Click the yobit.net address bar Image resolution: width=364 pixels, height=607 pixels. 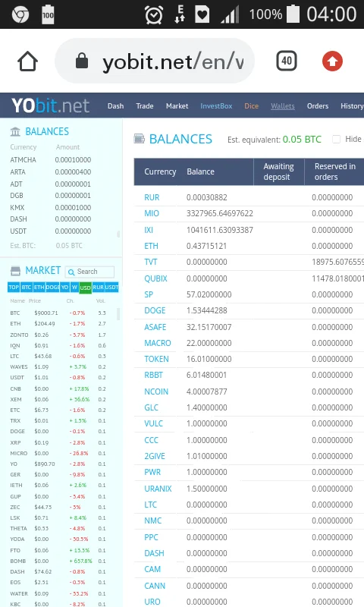pyautogui.click(x=155, y=61)
